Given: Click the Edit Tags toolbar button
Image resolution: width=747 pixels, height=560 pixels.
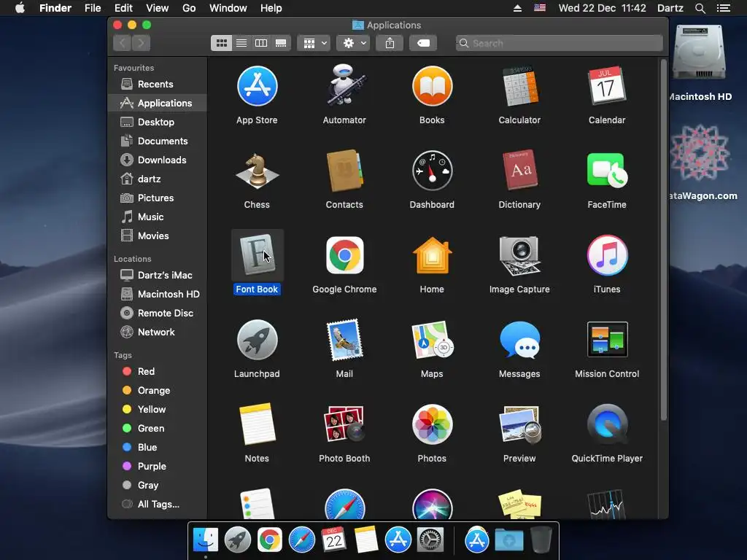Looking at the screenshot, I should pyautogui.click(x=423, y=43).
